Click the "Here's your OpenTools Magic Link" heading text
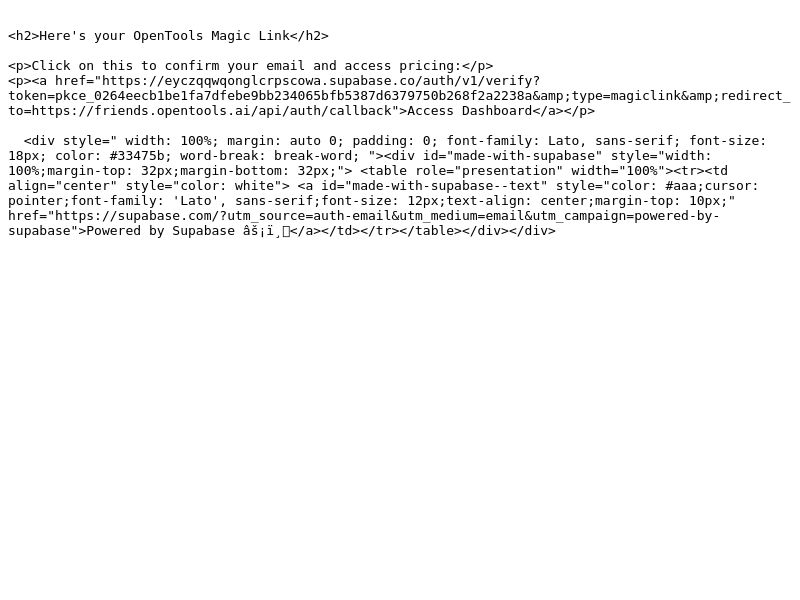The image size is (800, 600). (165, 36)
